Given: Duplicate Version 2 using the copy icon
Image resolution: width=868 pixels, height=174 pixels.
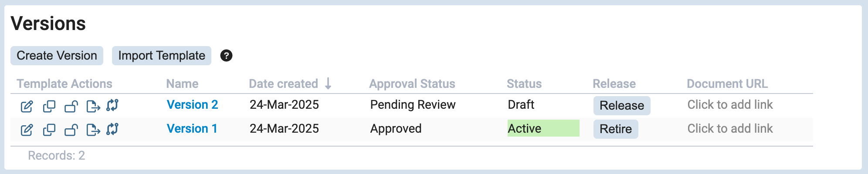Looking at the screenshot, I should tap(49, 106).
